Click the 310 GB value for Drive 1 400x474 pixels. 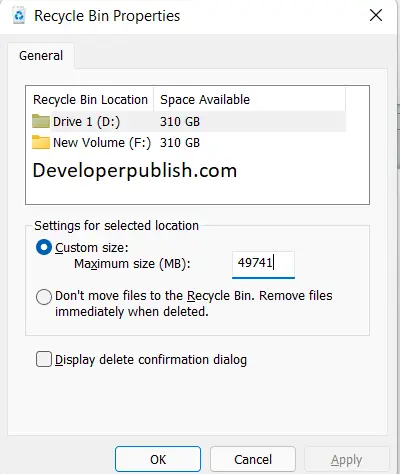point(180,121)
